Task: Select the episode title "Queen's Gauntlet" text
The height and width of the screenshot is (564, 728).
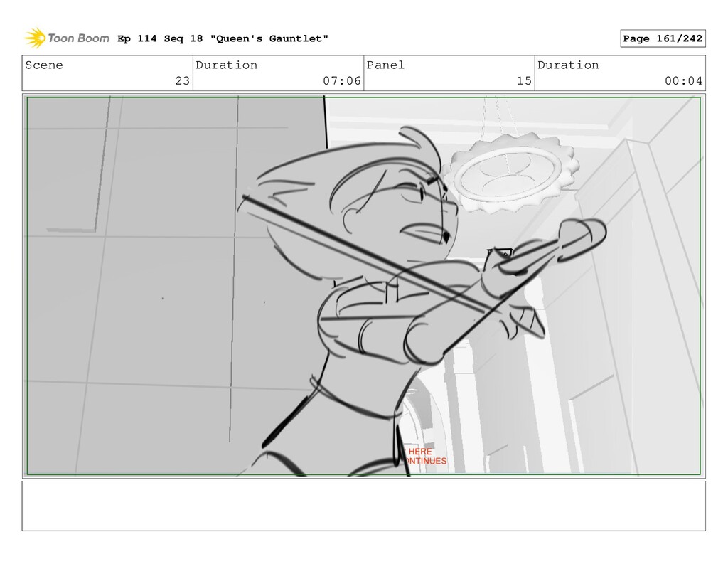Action: [269, 38]
